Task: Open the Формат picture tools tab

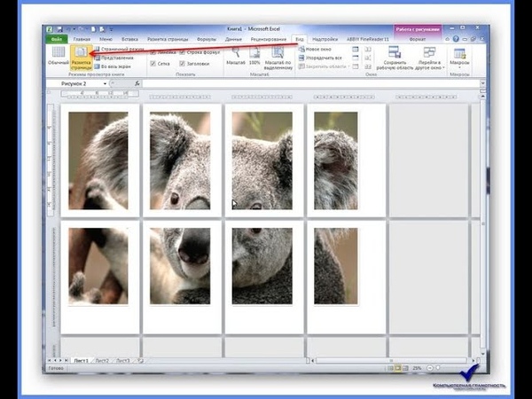Action: point(418,39)
